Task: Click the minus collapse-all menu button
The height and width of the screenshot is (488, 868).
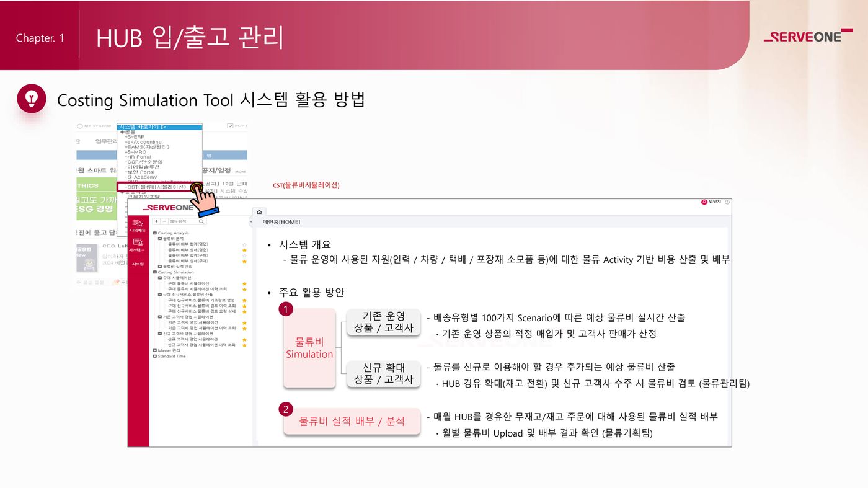Action: click(164, 221)
